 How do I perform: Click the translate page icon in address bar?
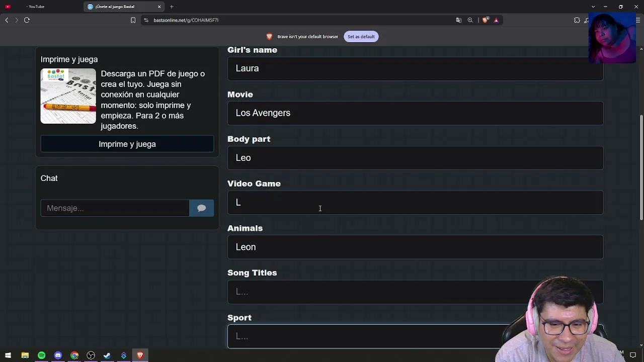pyautogui.click(x=458, y=20)
